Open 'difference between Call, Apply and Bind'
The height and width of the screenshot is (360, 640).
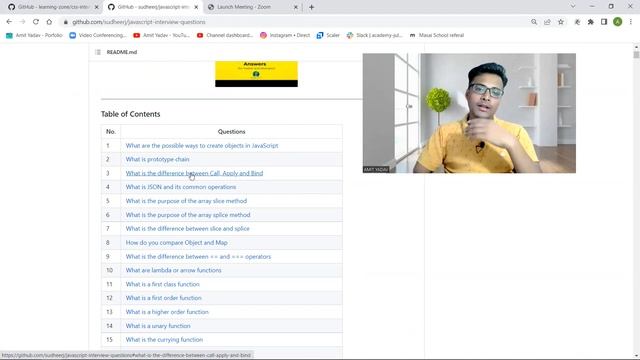(x=194, y=173)
